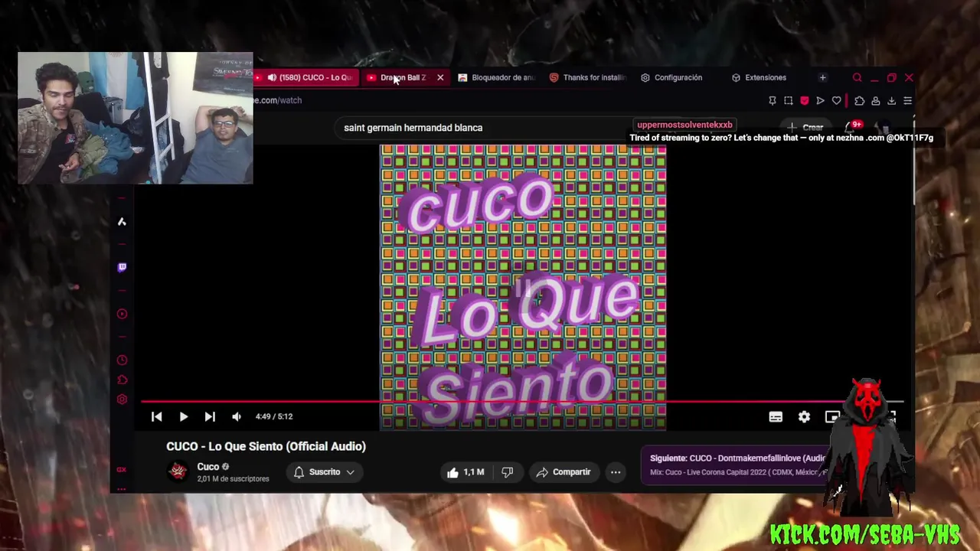Switch to the Bloqueador de anuncios tab
Image resolution: width=980 pixels, height=551 pixels.
click(x=496, y=77)
